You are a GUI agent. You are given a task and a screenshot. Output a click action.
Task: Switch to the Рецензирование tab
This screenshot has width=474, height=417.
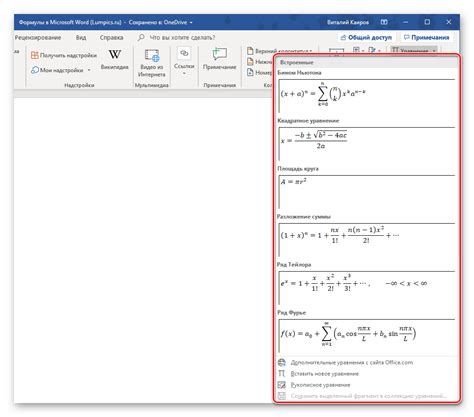coord(38,38)
